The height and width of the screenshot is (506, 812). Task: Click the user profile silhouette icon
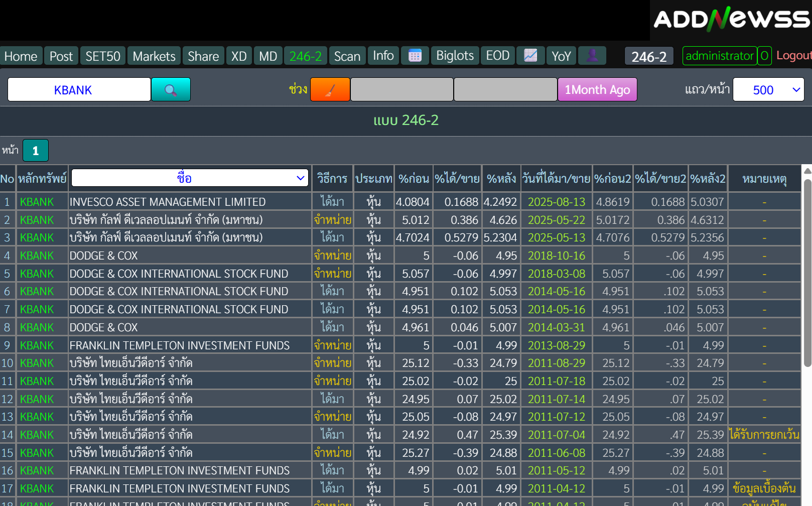592,56
